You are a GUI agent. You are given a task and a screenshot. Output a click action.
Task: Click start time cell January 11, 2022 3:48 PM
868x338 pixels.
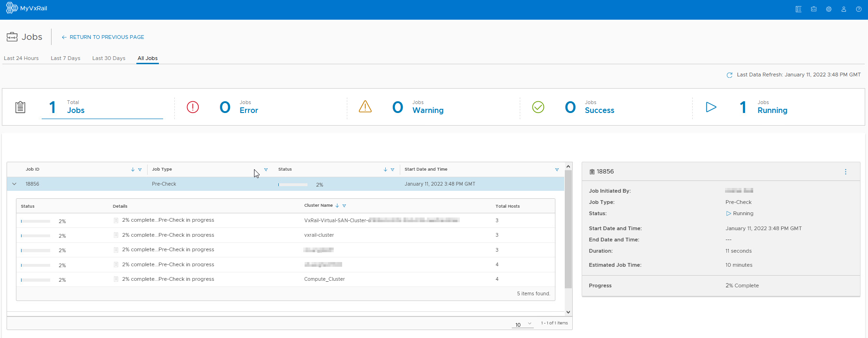coord(440,184)
